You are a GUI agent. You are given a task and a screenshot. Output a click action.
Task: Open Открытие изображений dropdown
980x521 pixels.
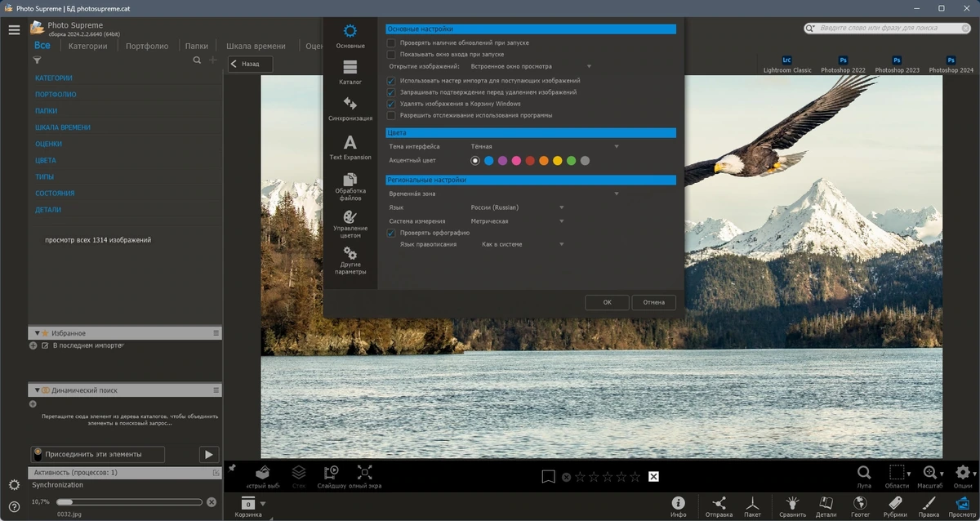click(x=531, y=66)
